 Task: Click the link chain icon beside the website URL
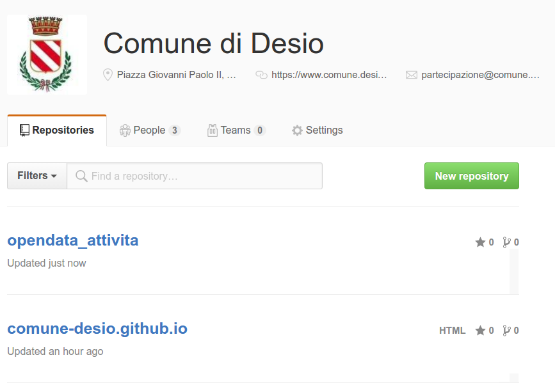pyautogui.click(x=262, y=75)
